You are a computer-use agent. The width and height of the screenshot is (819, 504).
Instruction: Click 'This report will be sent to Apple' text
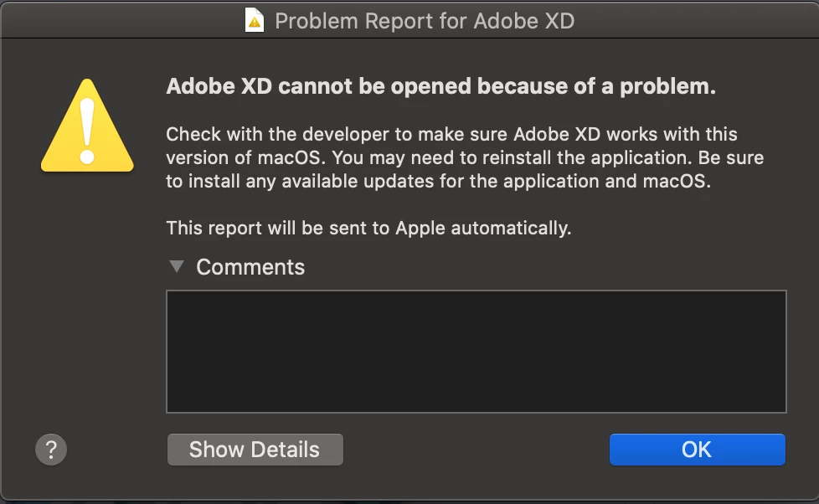pyautogui.click(x=368, y=229)
